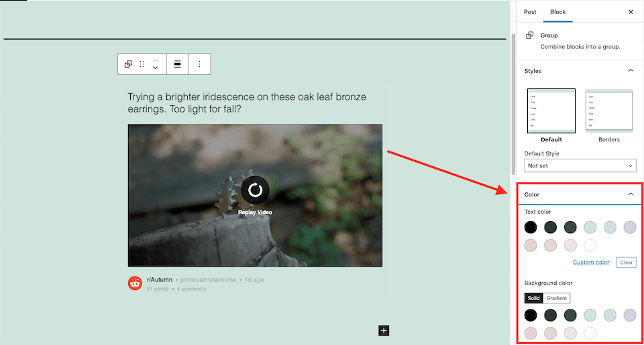Select Gradient background type
The width and height of the screenshot is (644, 345).
click(557, 298)
